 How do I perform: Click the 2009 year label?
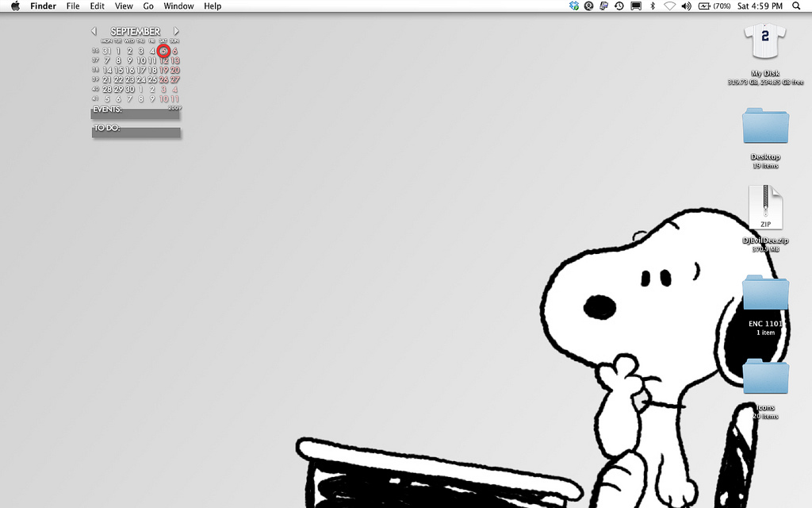click(x=174, y=108)
